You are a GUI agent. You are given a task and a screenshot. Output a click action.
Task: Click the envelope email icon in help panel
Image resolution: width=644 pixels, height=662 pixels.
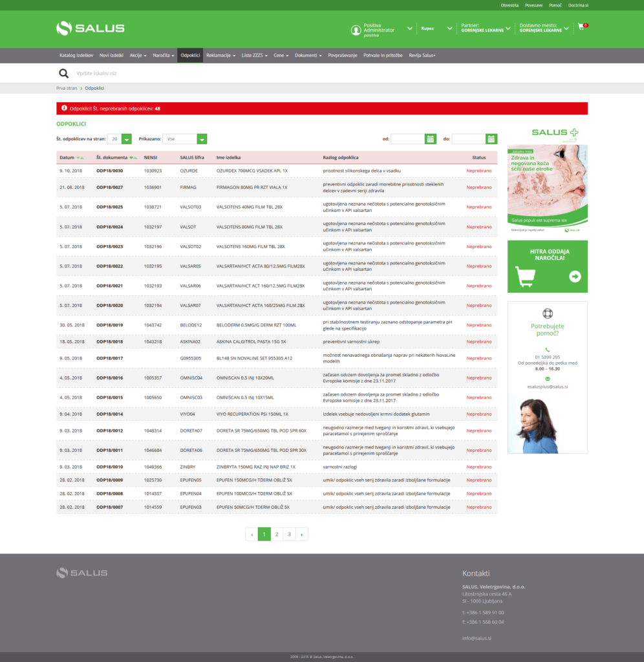pos(548,379)
